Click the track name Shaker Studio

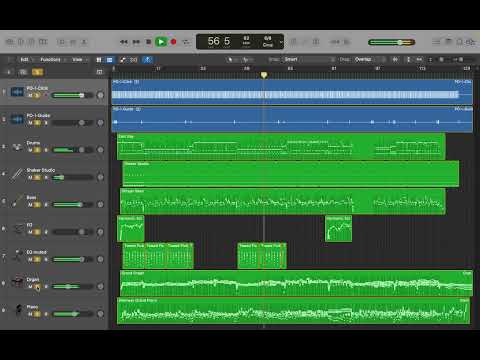tap(41, 170)
